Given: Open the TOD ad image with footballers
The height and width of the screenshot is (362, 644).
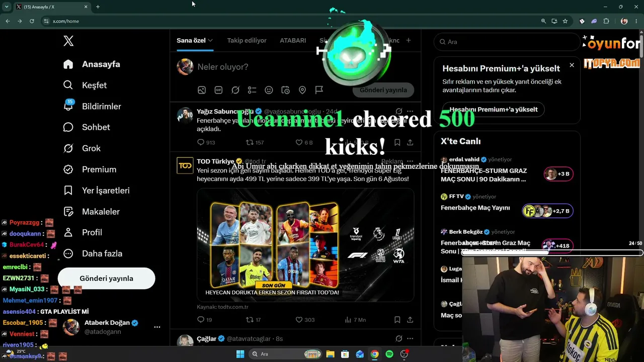Looking at the screenshot, I should pyautogui.click(x=305, y=245).
